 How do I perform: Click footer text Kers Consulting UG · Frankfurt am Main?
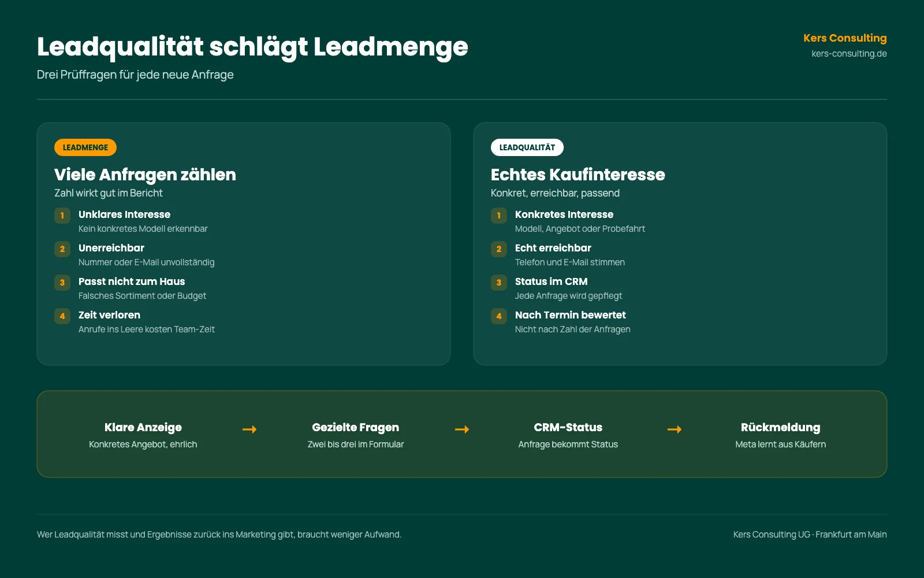[x=810, y=535]
